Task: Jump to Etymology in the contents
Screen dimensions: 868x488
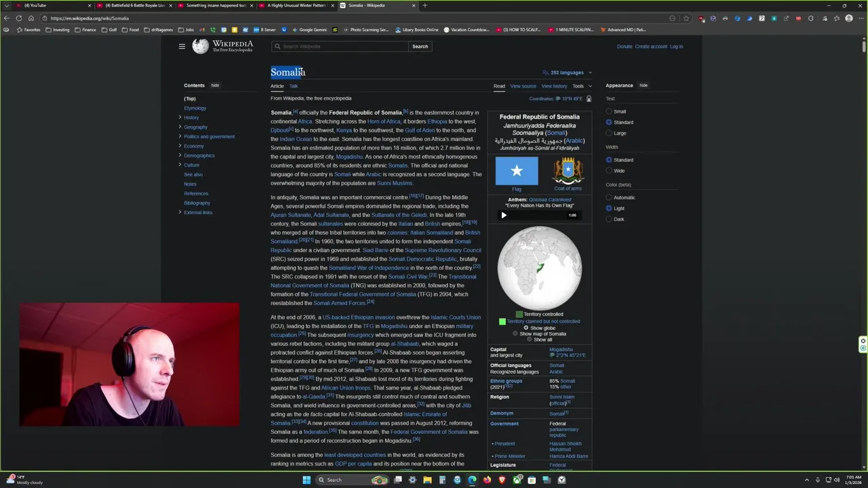Action: (x=195, y=108)
